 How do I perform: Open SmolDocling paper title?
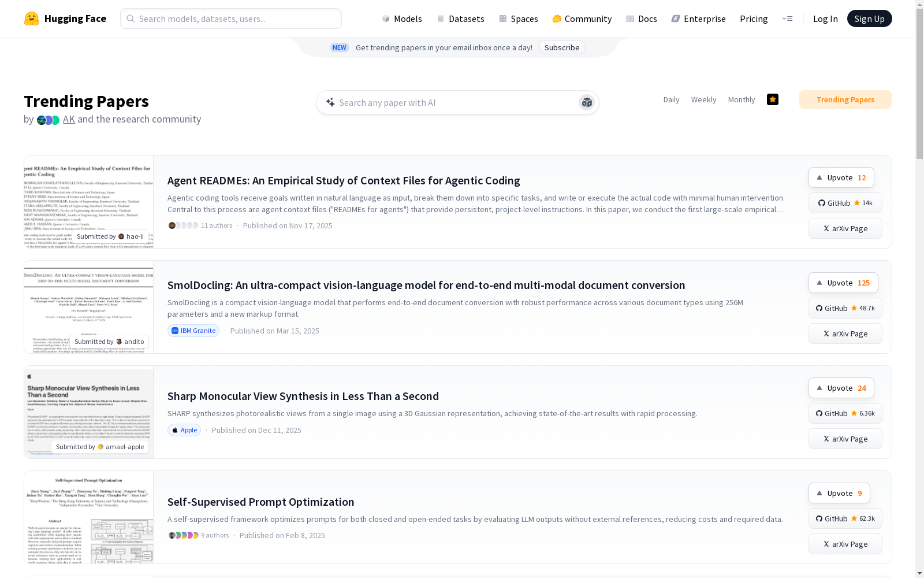coord(426,285)
